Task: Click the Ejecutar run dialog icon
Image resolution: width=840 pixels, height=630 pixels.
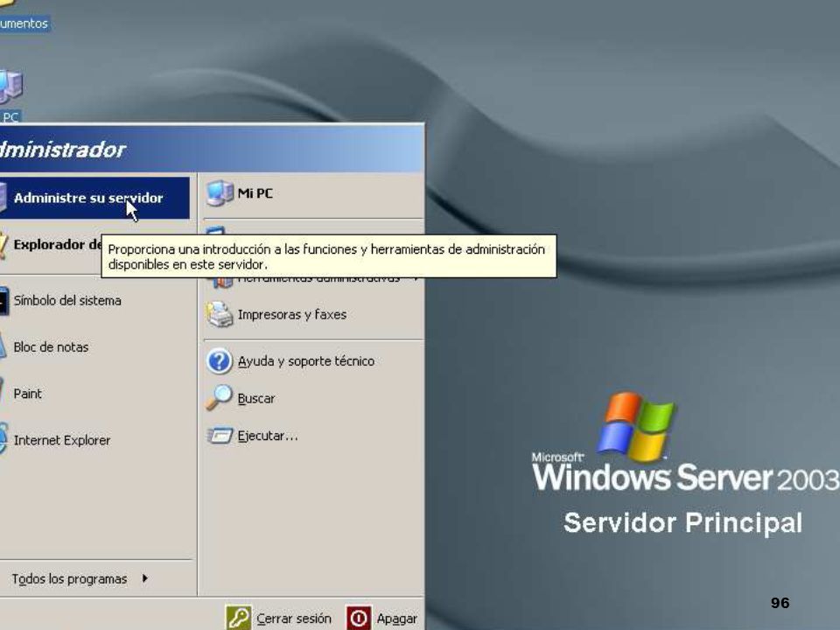Action: [x=220, y=436]
